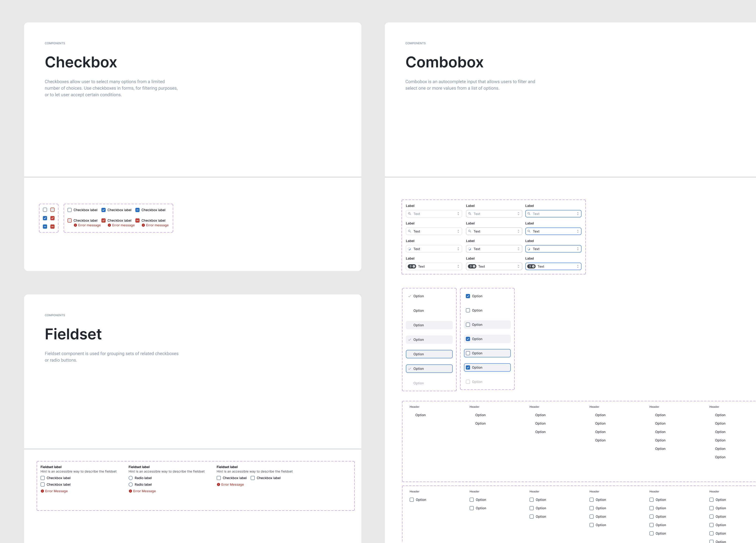Toggle the unlabeled red checked checkbox

click(x=52, y=218)
